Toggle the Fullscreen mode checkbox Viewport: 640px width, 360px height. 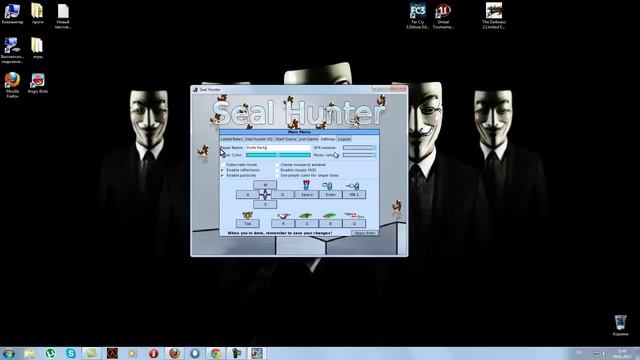(x=222, y=165)
